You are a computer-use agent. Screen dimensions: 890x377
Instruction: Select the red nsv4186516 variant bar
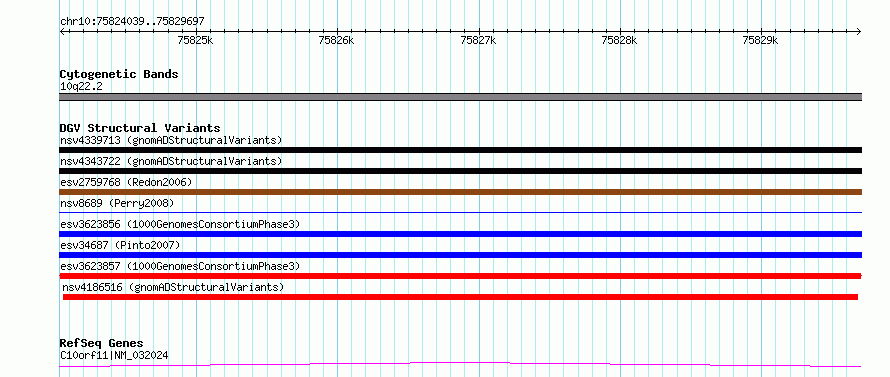pos(460,297)
